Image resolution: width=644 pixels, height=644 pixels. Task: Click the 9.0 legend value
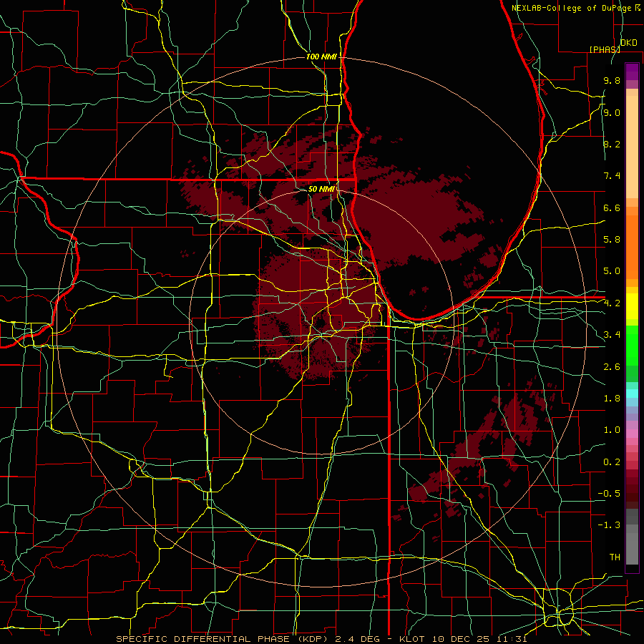tap(612, 113)
